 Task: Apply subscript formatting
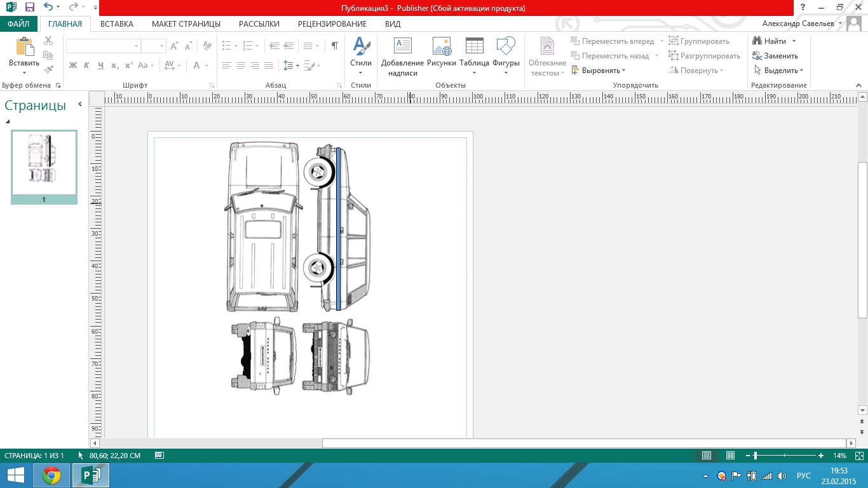point(114,65)
